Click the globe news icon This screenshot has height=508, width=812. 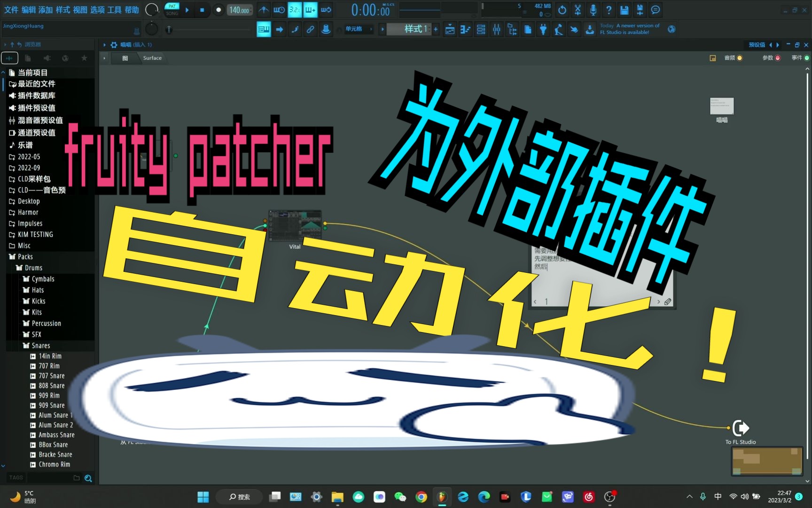click(x=671, y=29)
